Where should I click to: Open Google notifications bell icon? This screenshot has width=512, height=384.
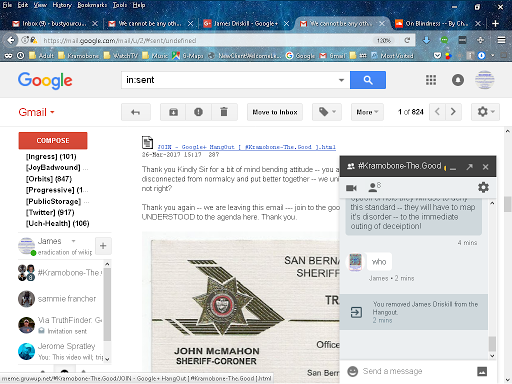(x=458, y=80)
